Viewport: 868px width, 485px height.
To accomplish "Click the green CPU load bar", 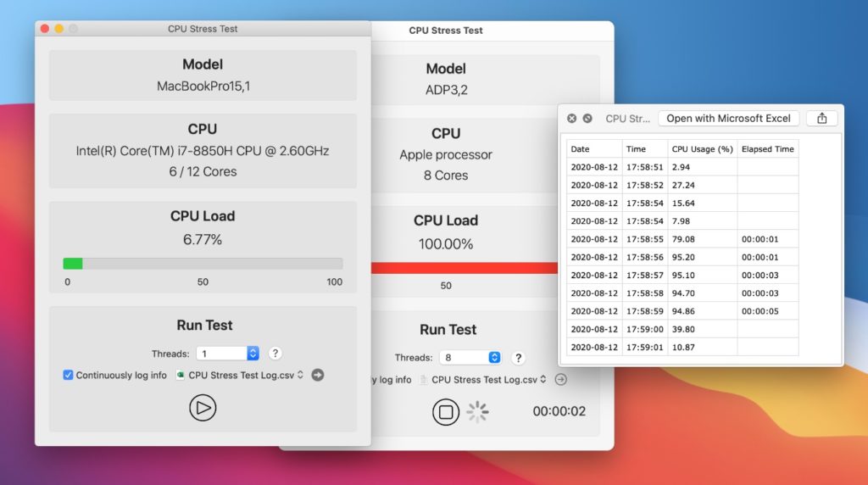I will tap(73, 264).
